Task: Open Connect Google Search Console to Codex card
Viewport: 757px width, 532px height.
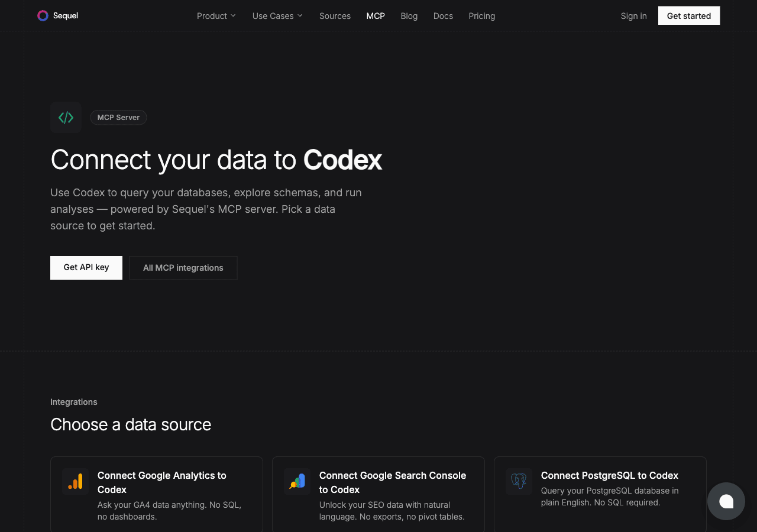Action: [378, 495]
